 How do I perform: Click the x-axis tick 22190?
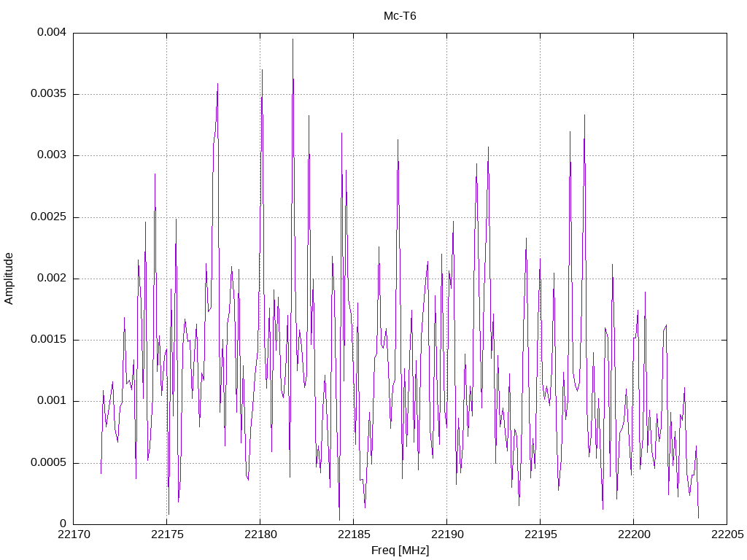pos(447,534)
